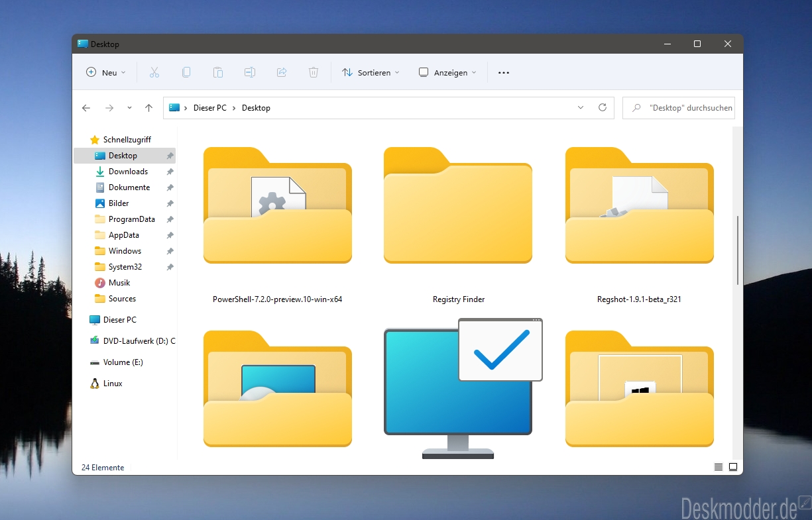Click chevron before Dieser PC in breadcrumb

point(186,108)
